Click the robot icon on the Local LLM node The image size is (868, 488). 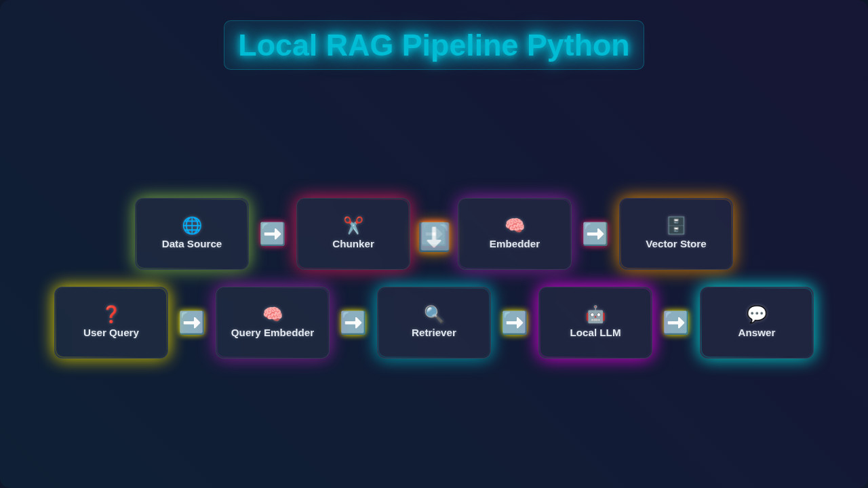pyautogui.click(x=595, y=313)
